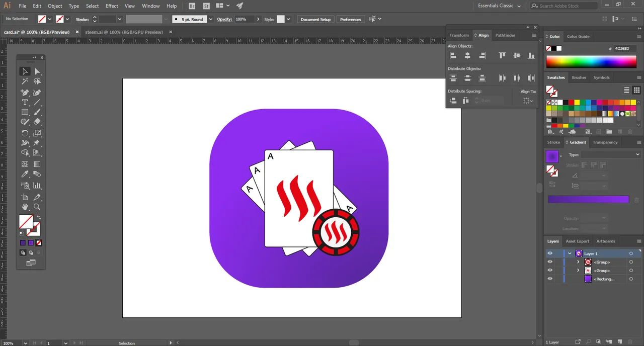Select the Rotate tool
The height and width of the screenshot is (346, 644).
(x=25, y=133)
